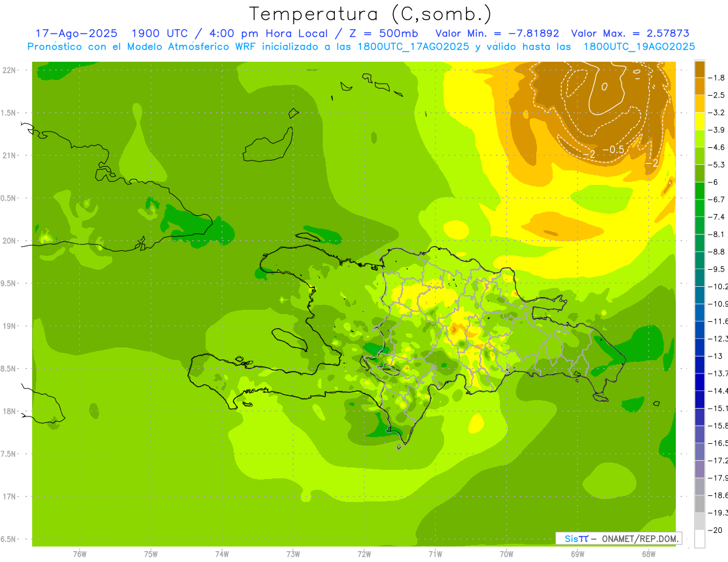This screenshot has width=728, height=562.
Task: Click the "-9.5" colorbar scale label
Action: tap(717, 269)
